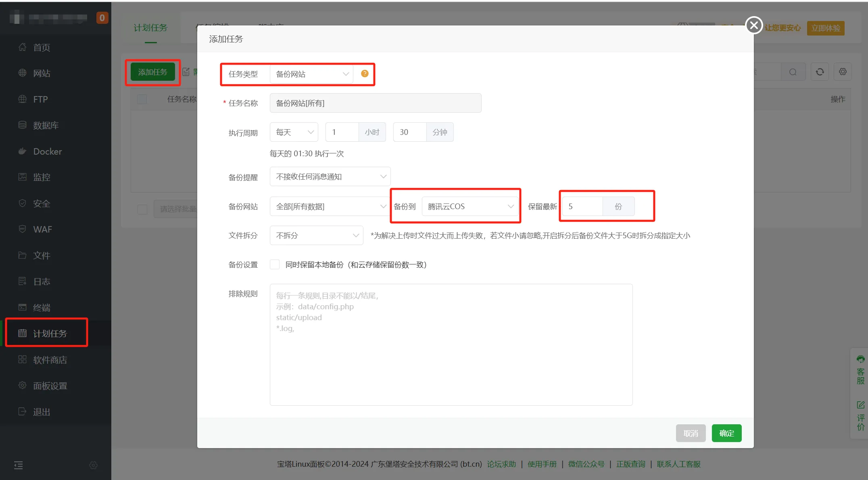
Task: Enable 同时保留本地备份 checkbox
Action: (275, 264)
